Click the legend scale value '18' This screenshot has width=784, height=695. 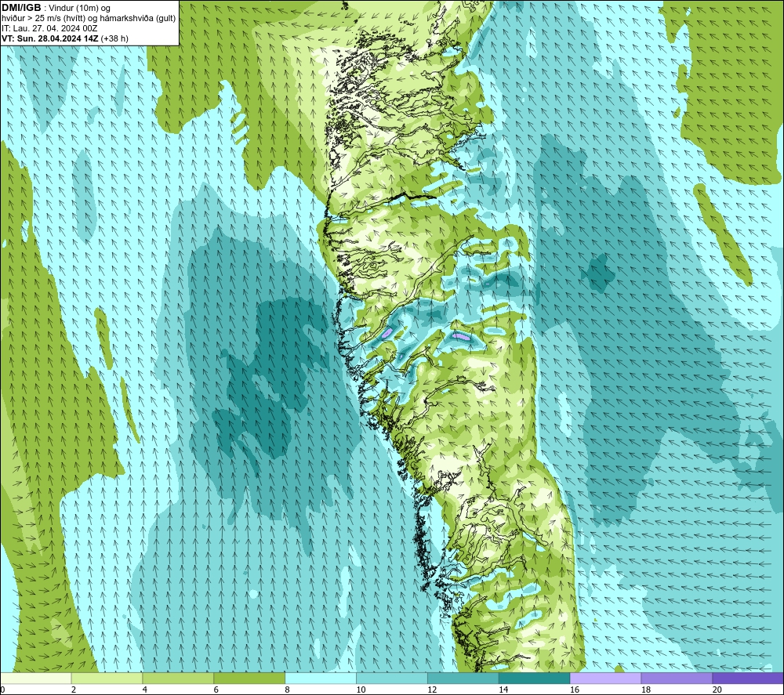coord(645,690)
